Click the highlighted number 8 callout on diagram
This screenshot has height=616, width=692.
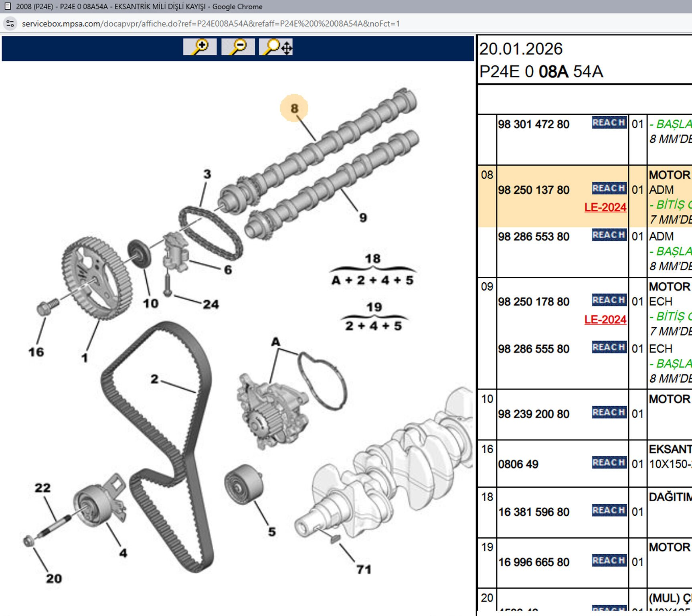click(x=294, y=108)
